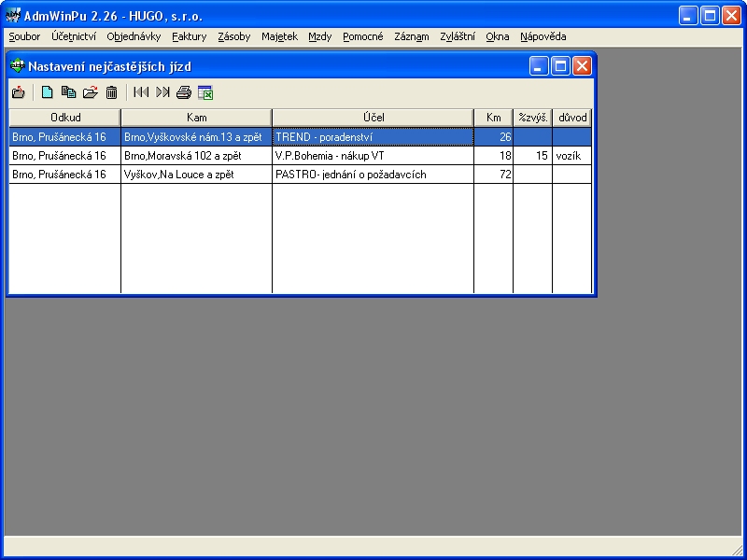Screen dimensions: 747x560
Task: Click the Km column header
Action: (x=494, y=118)
